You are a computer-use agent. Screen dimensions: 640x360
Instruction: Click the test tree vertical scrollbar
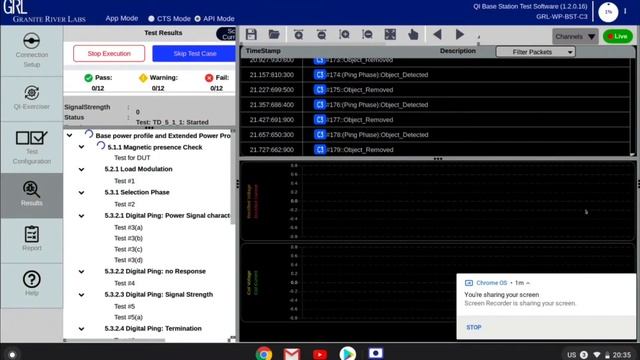pos(233,178)
